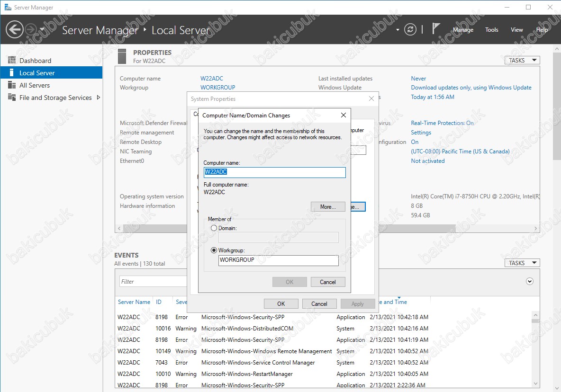Click events list scroll down arrow
The width and height of the screenshot is (561, 392).
535,383
